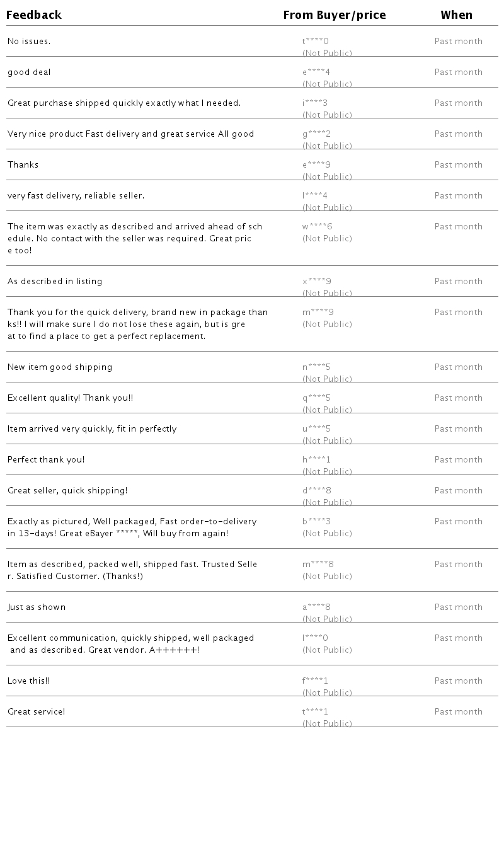Viewport: 504px width, 862px height.
Task: Click the When column header
Action: 456,15
